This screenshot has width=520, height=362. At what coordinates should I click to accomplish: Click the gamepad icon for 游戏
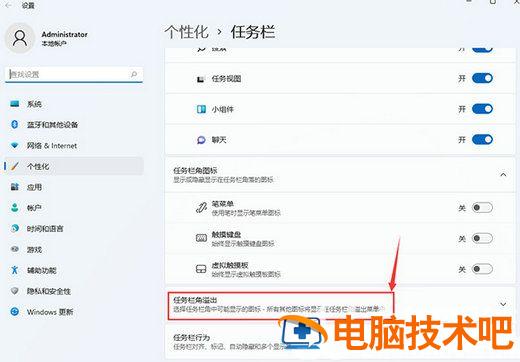tap(15, 249)
